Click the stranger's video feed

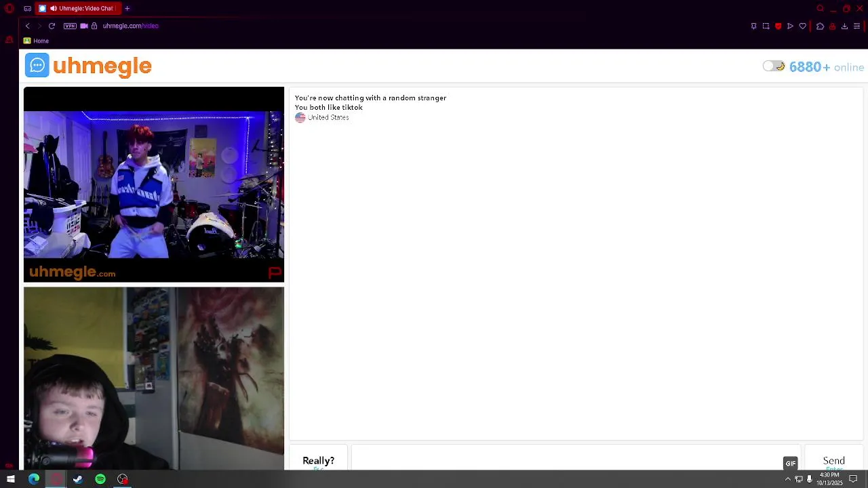[154, 184]
